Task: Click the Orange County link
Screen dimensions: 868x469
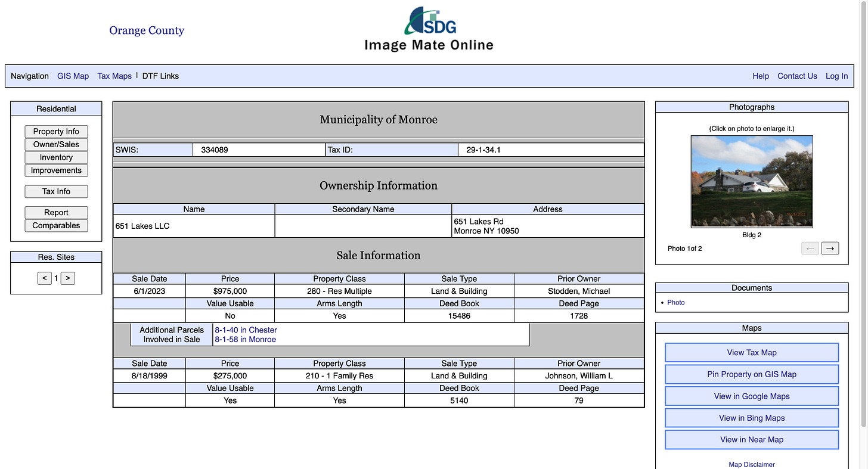Action: (147, 30)
